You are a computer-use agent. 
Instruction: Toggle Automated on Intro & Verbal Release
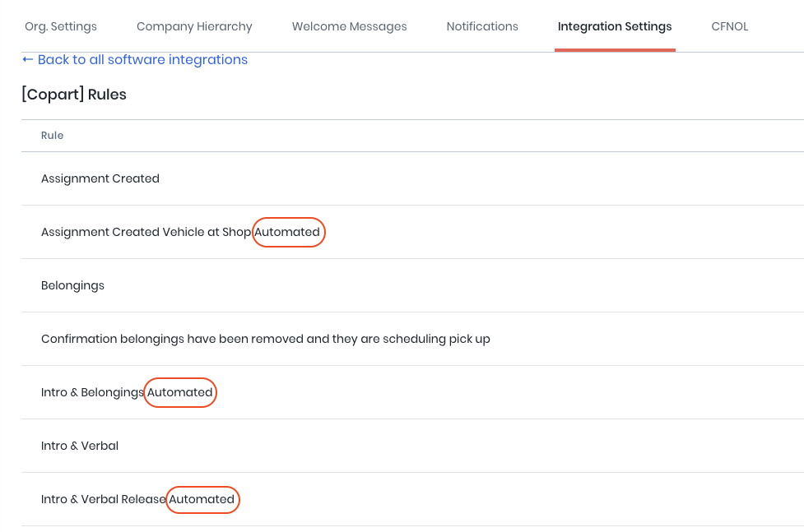pyautogui.click(x=202, y=499)
